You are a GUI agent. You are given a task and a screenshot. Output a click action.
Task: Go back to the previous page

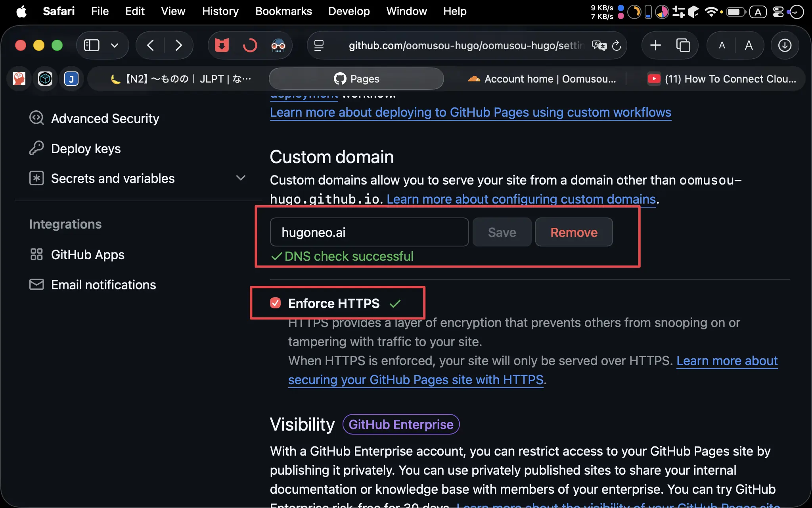[x=150, y=45]
